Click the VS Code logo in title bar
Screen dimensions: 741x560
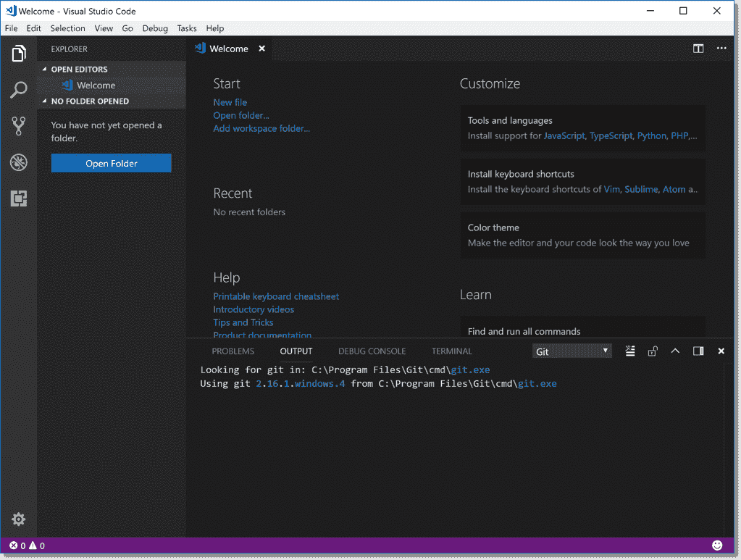tap(11, 10)
